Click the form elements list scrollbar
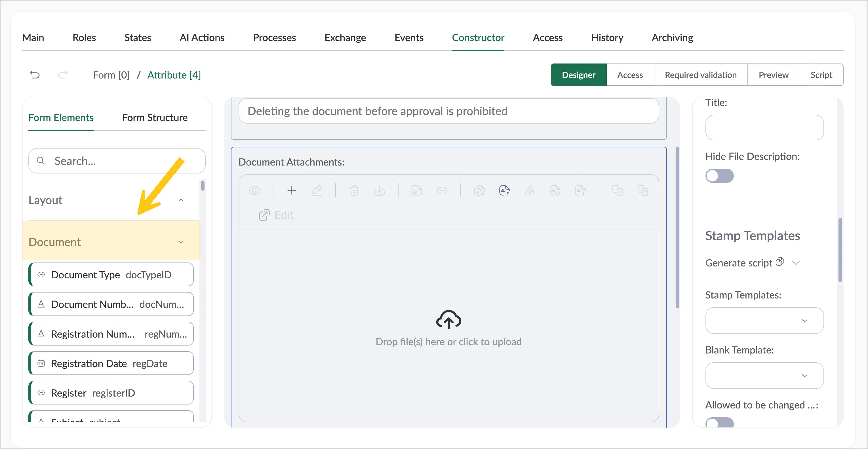868x449 pixels. coord(203,186)
